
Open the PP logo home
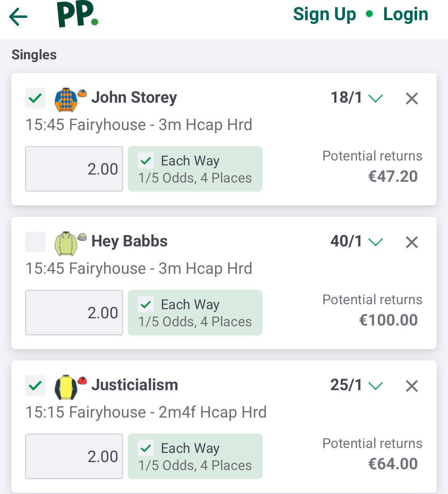coord(78,14)
